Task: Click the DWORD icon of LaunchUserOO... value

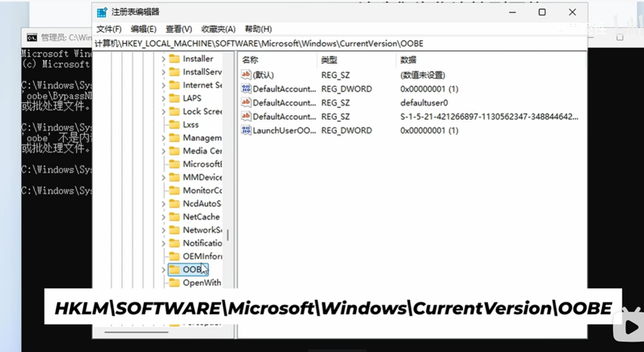Action: coord(246,130)
